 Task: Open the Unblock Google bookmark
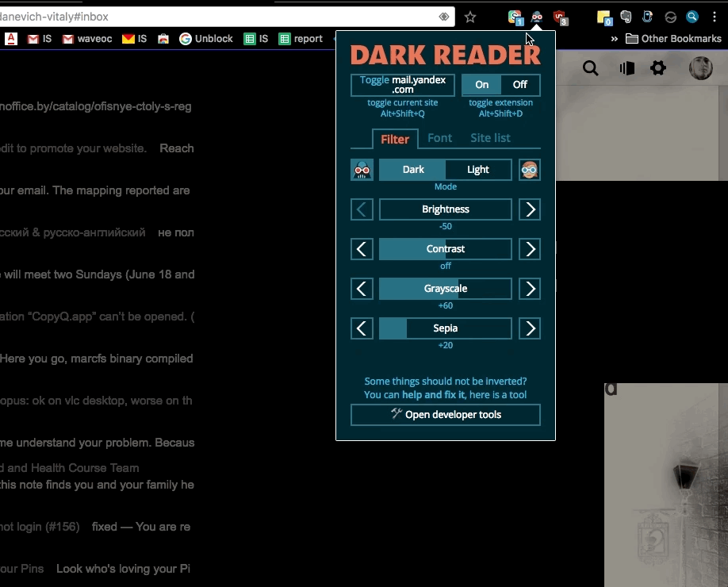pos(206,39)
